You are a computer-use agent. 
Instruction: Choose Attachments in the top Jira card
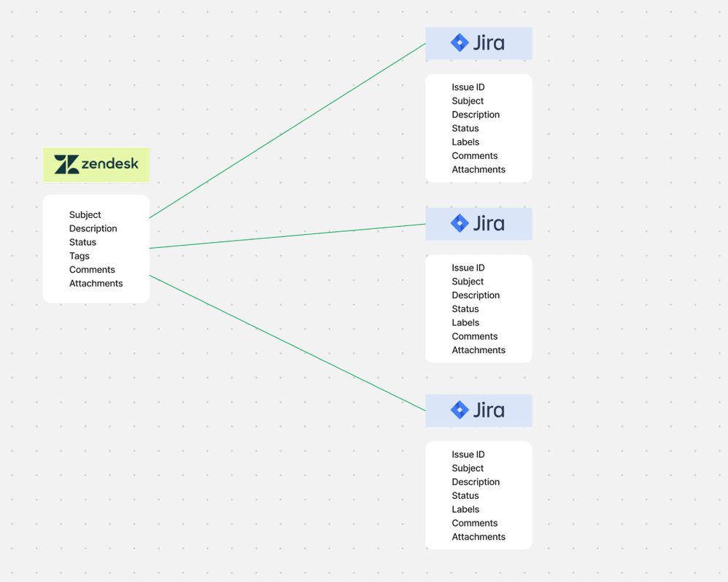pos(479,170)
